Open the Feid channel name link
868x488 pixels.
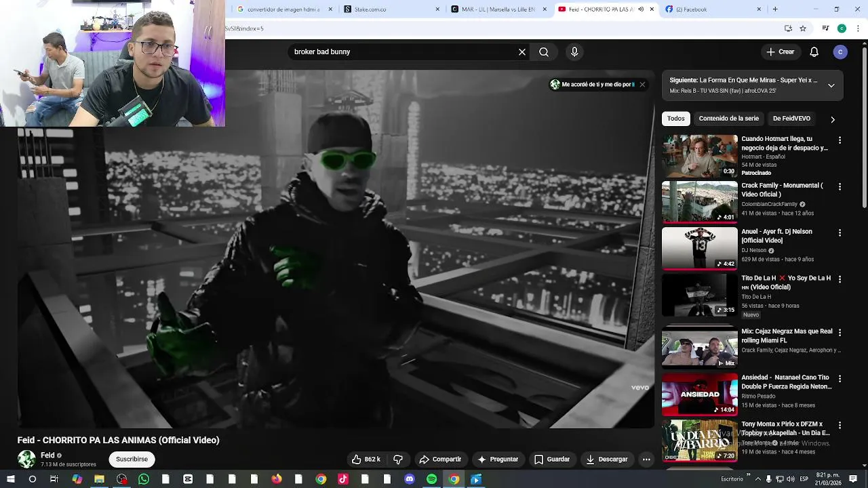click(47, 455)
